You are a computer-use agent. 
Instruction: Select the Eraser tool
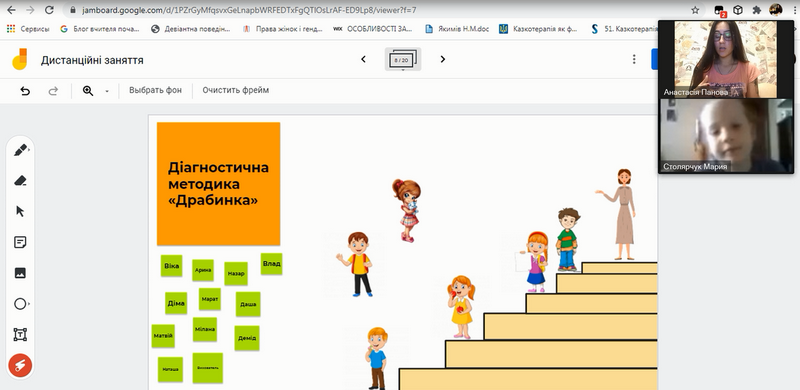pyautogui.click(x=20, y=181)
